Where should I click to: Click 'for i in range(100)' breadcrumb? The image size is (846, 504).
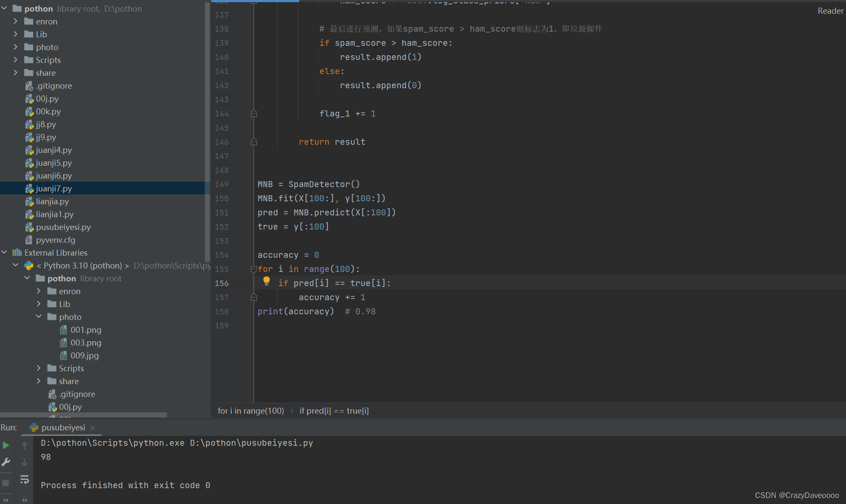[x=251, y=411]
